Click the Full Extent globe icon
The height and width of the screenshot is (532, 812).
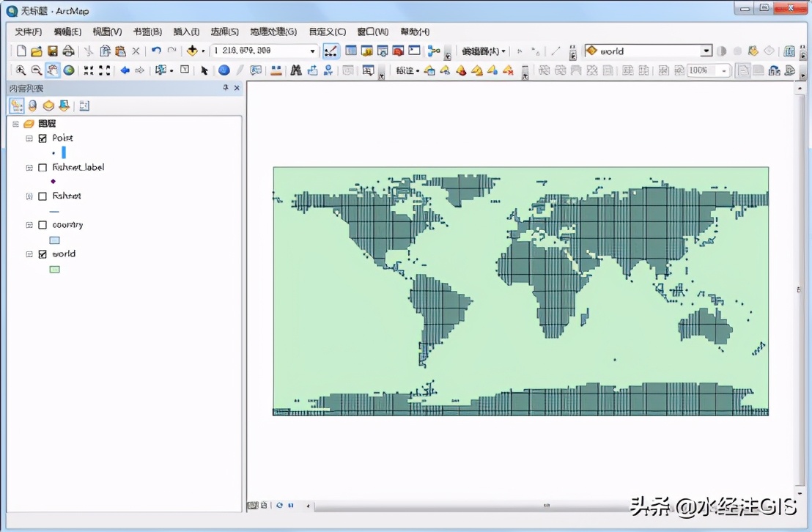click(x=68, y=70)
